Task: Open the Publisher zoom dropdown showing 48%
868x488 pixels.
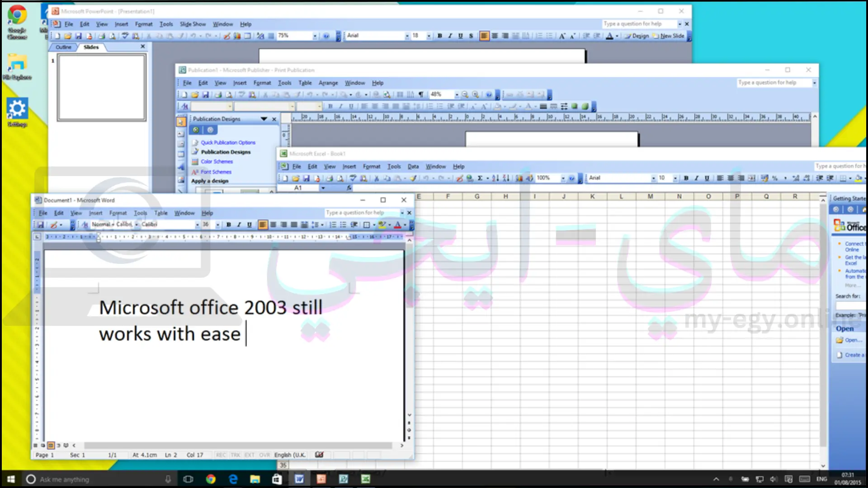Action: 457,94
